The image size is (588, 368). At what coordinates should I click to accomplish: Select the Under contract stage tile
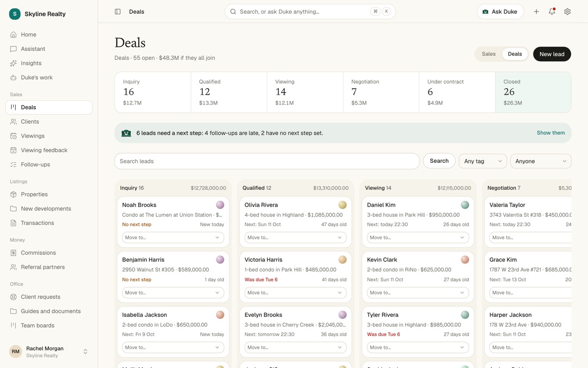[x=457, y=92]
